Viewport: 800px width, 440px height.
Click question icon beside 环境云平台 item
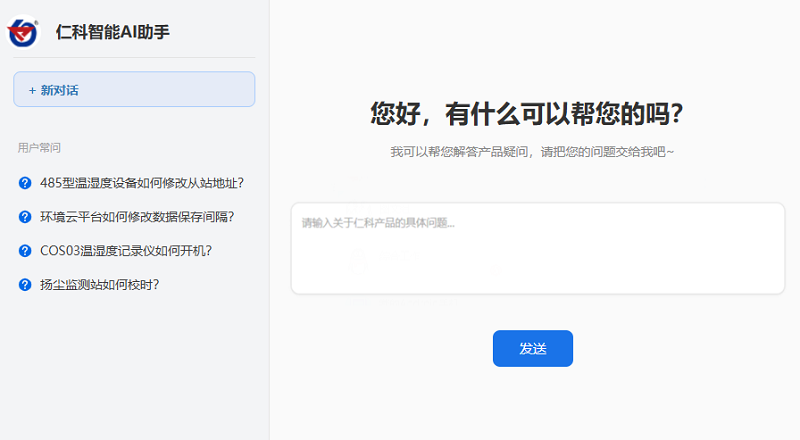[25, 217]
